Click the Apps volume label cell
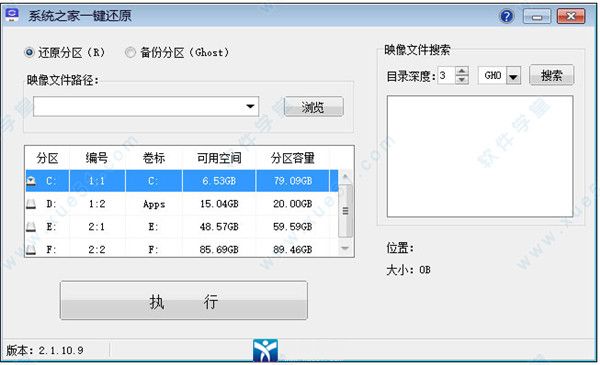The height and width of the screenshot is (365, 600). tap(154, 204)
